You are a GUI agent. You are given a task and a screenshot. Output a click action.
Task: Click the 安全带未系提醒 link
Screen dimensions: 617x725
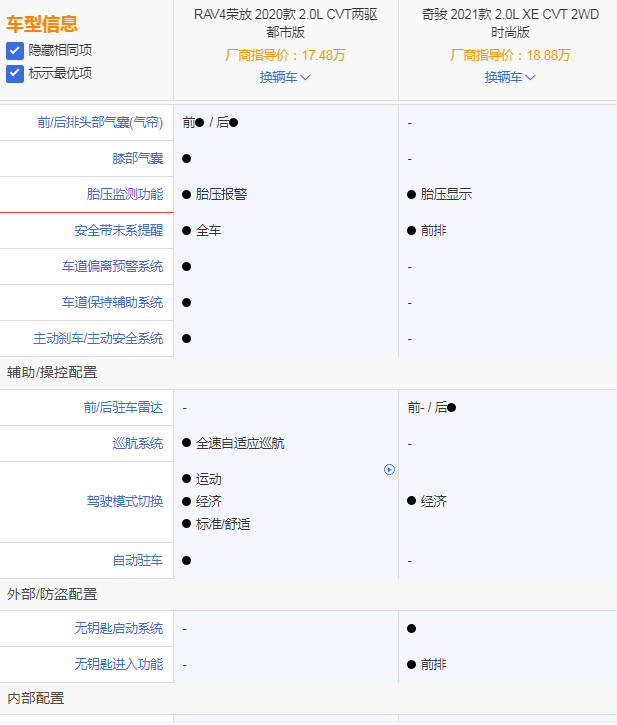tap(119, 231)
